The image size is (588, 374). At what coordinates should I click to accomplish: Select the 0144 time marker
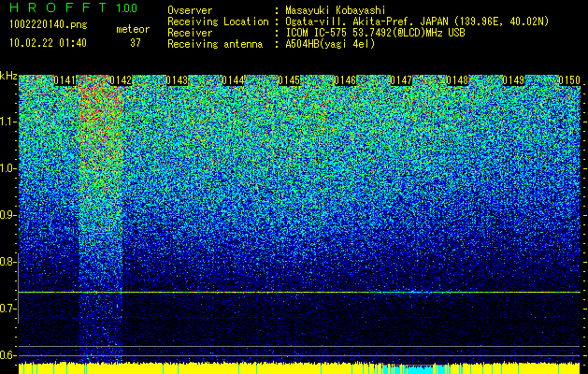coord(233,80)
